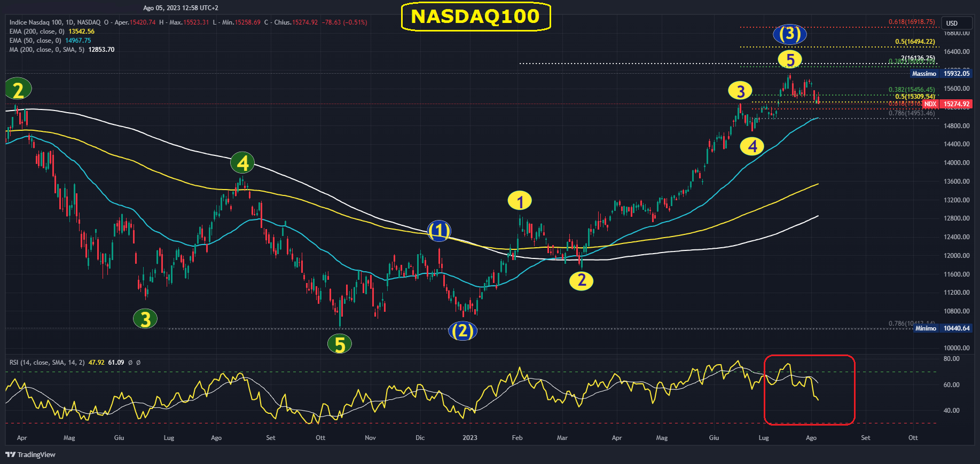Select the Indice Nasdaq 100 legend title
Screen dimensions: 980x464
(x=55, y=22)
